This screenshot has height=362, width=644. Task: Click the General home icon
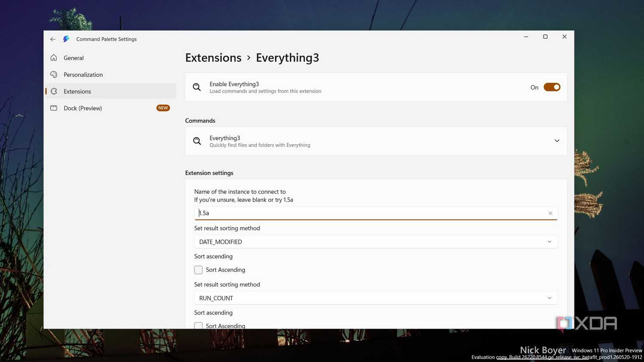pyautogui.click(x=54, y=57)
